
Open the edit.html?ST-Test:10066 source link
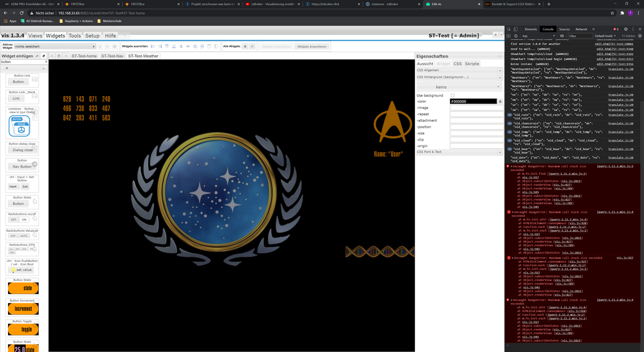click(x=614, y=44)
